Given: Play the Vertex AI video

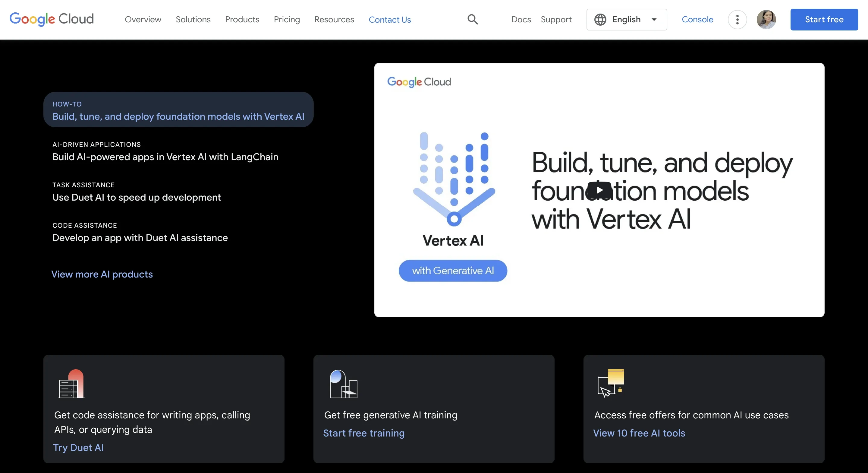Looking at the screenshot, I should (599, 190).
